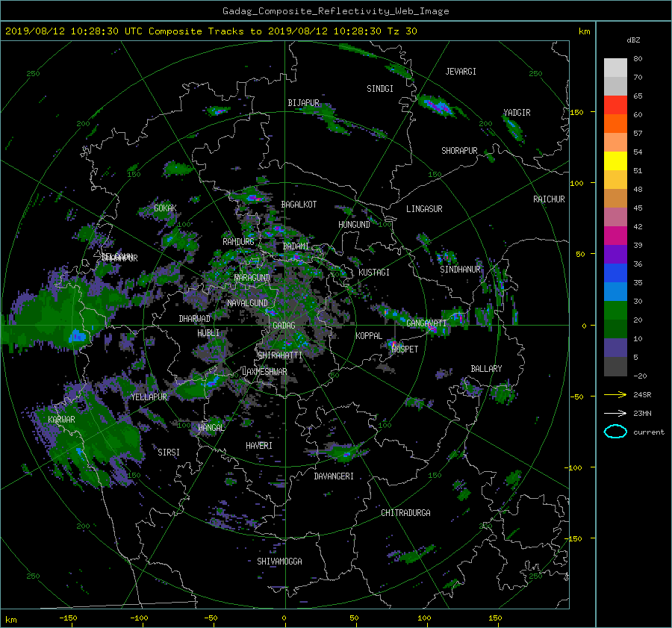Select the magenta 39 dBZ legend swatch
The height and width of the screenshot is (628, 672).
pyautogui.click(x=615, y=236)
